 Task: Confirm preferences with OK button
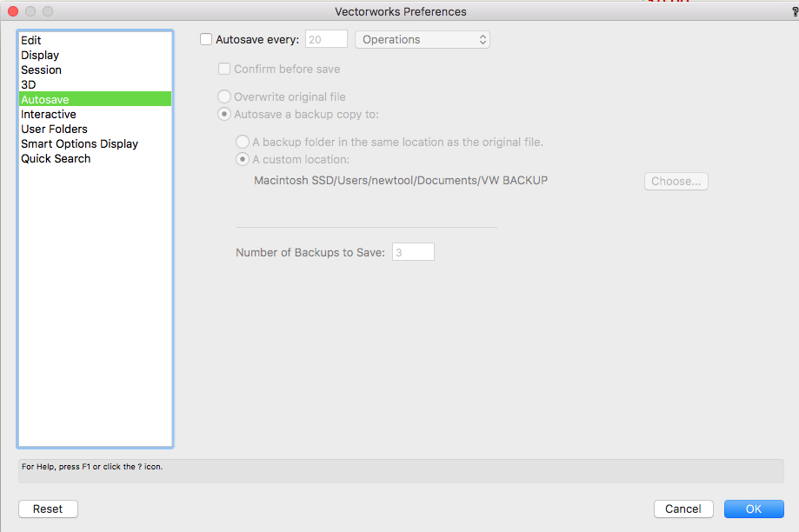point(753,509)
